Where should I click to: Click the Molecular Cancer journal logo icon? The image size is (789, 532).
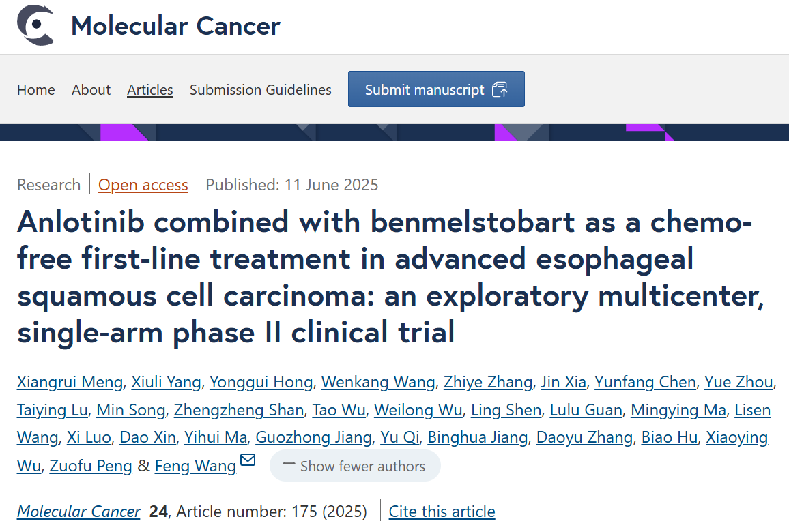coord(35,26)
